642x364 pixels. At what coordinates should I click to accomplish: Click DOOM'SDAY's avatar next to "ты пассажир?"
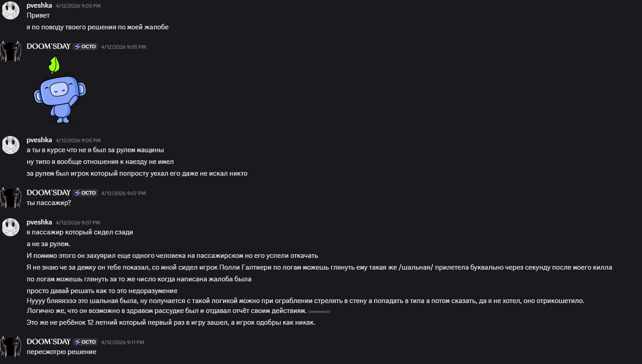pos(10,198)
